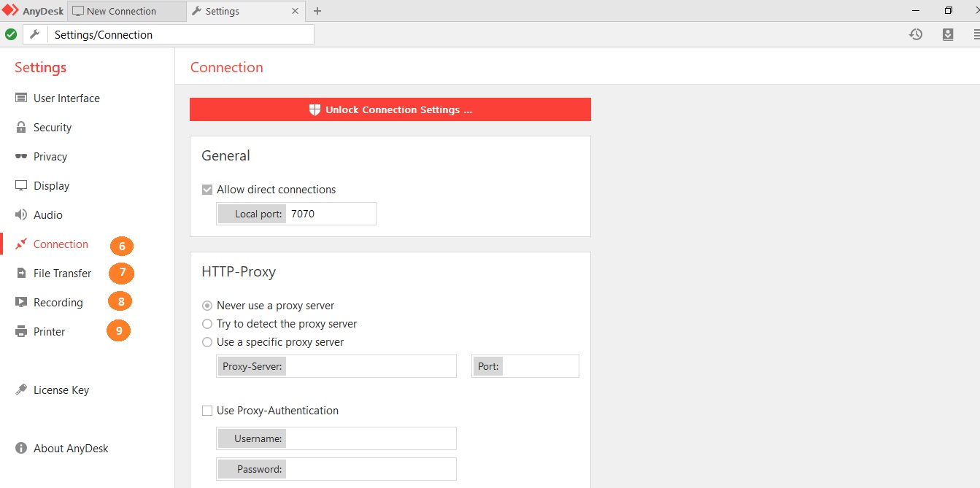Click Unlock Connection Settings button
Image resolution: width=980 pixels, height=488 pixels.
pyautogui.click(x=390, y=109)
